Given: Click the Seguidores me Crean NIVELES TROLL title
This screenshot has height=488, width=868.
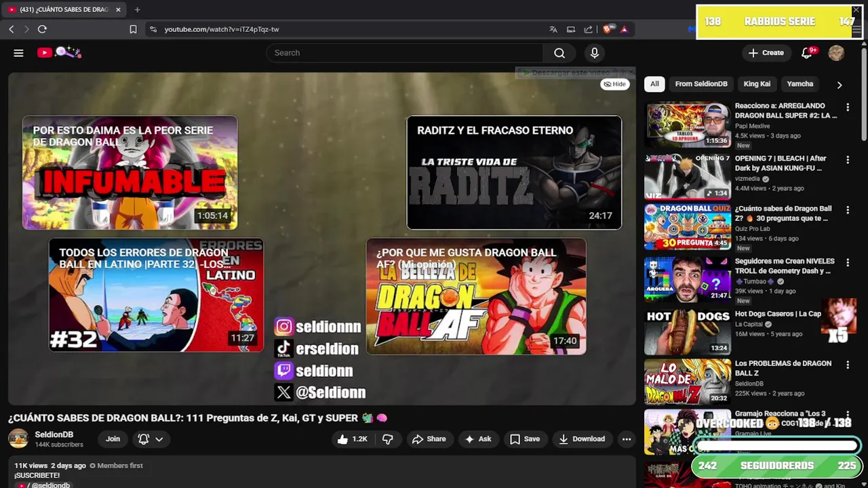Looking at the screenshot, I should (785, 266).
